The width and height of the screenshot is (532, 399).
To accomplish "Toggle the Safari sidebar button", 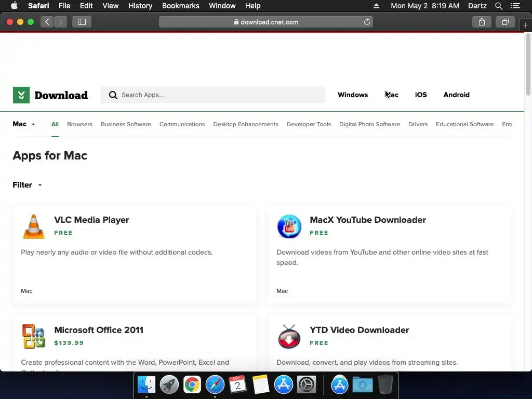I will (x=82, y=22).
